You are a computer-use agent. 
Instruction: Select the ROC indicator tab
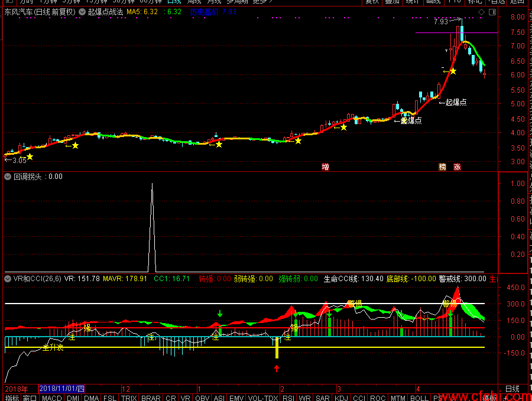point(378,397)
